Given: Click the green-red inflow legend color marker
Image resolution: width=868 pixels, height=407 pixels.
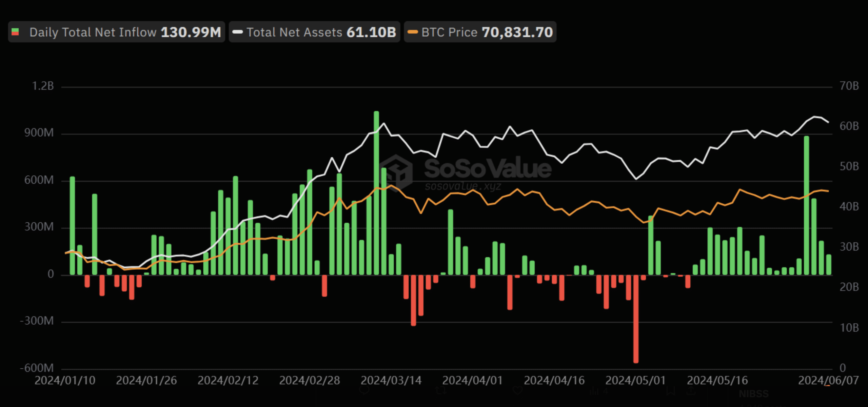Looking at the screenshot, I should pos(15,32).
